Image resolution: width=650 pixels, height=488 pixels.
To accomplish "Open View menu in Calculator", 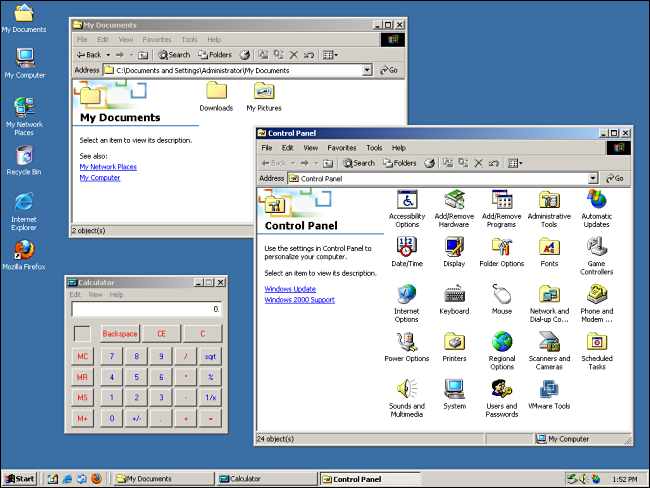I will 95,295.
